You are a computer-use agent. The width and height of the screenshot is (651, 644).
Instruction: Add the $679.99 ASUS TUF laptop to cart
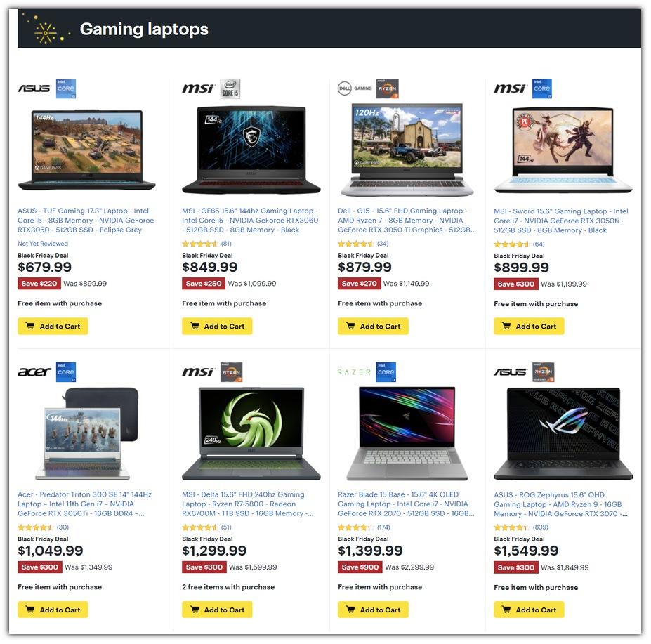click(x=53, y=327)
